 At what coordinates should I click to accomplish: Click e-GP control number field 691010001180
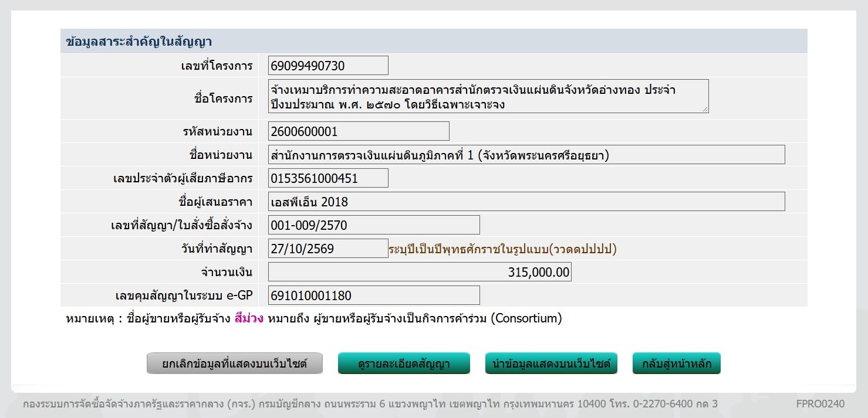tap(374, 295)
